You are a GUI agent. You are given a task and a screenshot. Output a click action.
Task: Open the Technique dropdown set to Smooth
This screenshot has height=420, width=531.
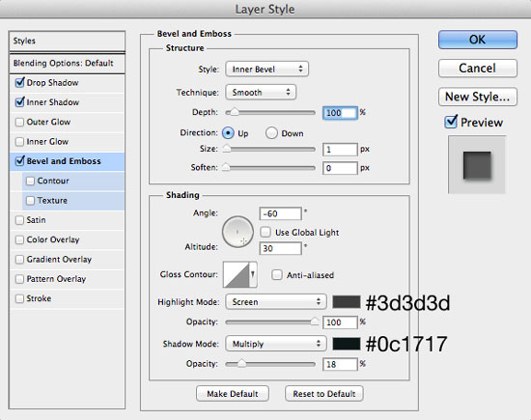click(x=261, y=92)
